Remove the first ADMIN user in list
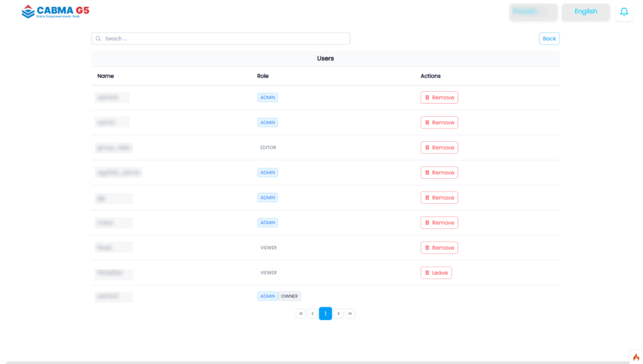This screenshot has width=643, height=364. click(x=439, y=97)
